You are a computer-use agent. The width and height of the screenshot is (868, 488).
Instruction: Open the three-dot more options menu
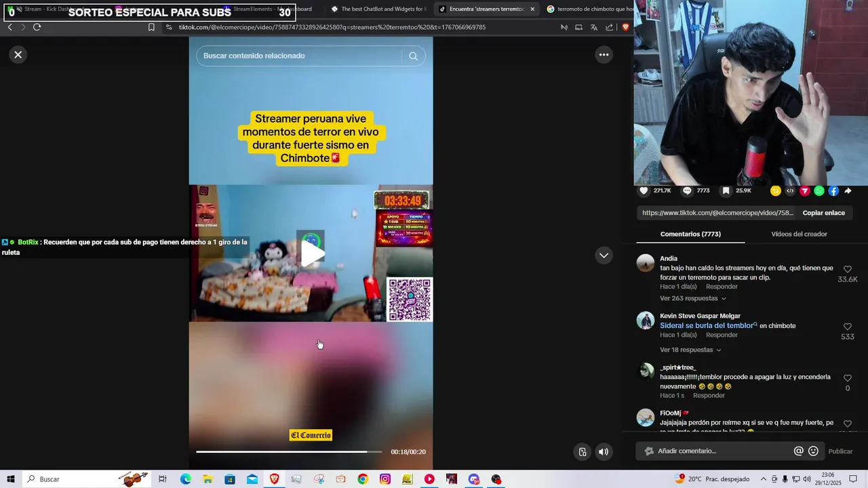click(x=604, y=55)
